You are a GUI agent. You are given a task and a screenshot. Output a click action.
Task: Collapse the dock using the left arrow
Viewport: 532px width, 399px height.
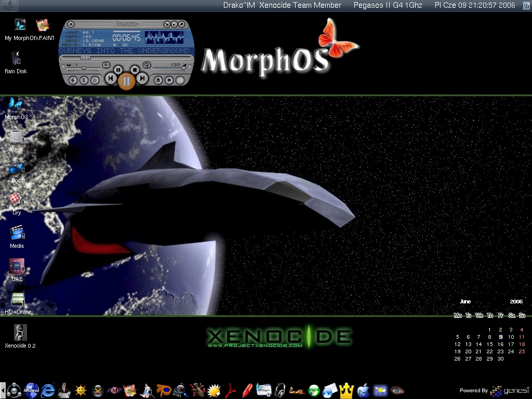pos(3,391)
